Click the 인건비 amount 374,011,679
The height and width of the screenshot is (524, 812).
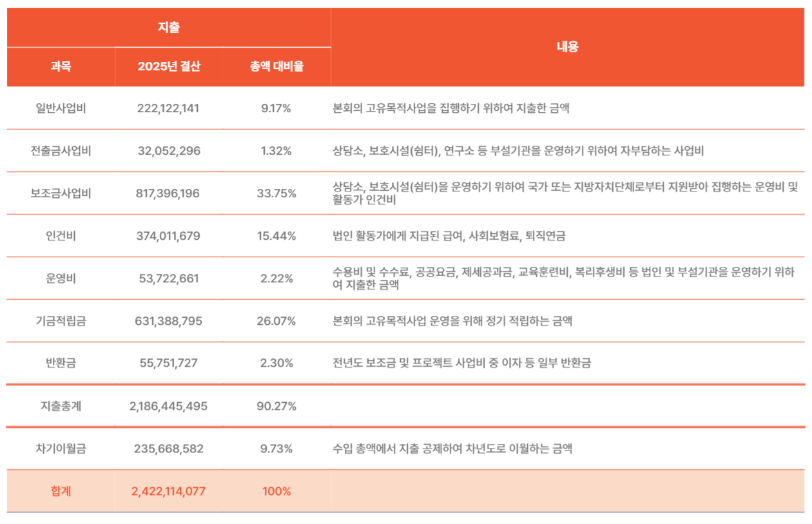[168, 236]
